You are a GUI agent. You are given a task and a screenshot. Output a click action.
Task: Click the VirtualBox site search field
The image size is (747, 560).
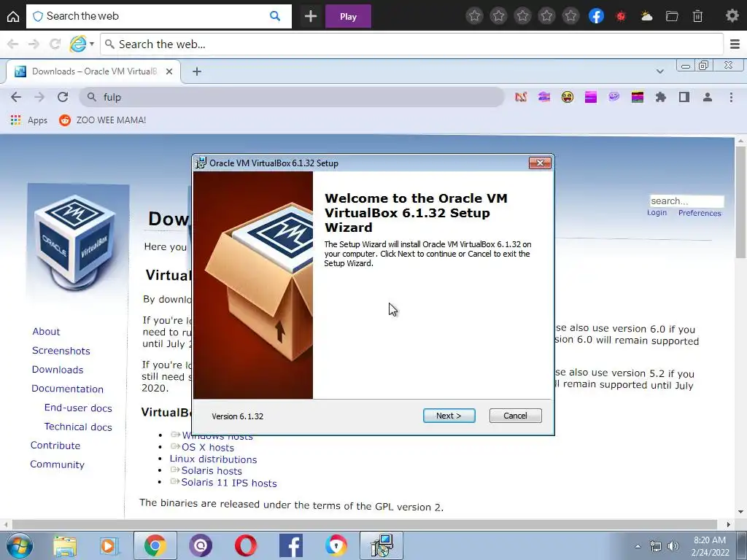[x=686, y=201]
